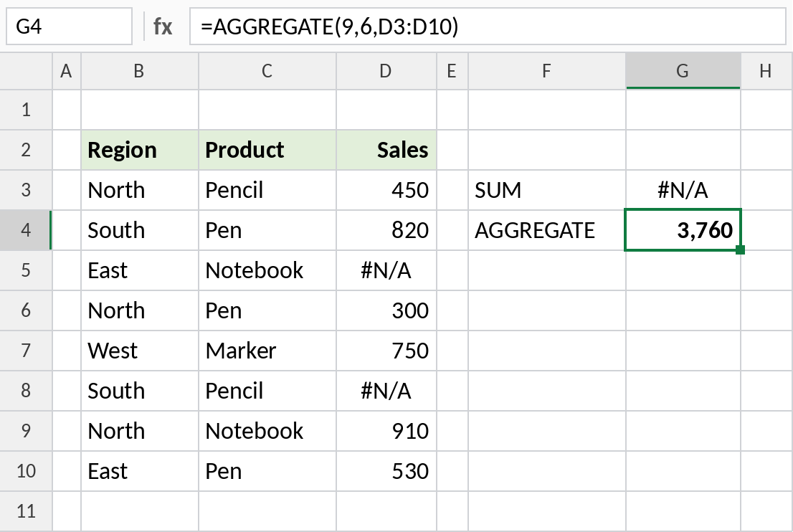Select column E header

pyautogui.click(x=452, y=71)
